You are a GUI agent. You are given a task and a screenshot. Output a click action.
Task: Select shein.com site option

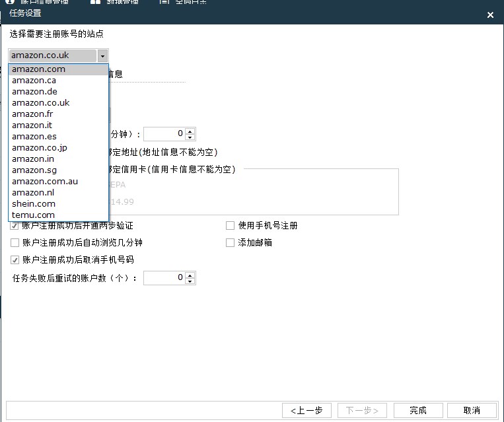pyautogui.click(x=58, y=204)
